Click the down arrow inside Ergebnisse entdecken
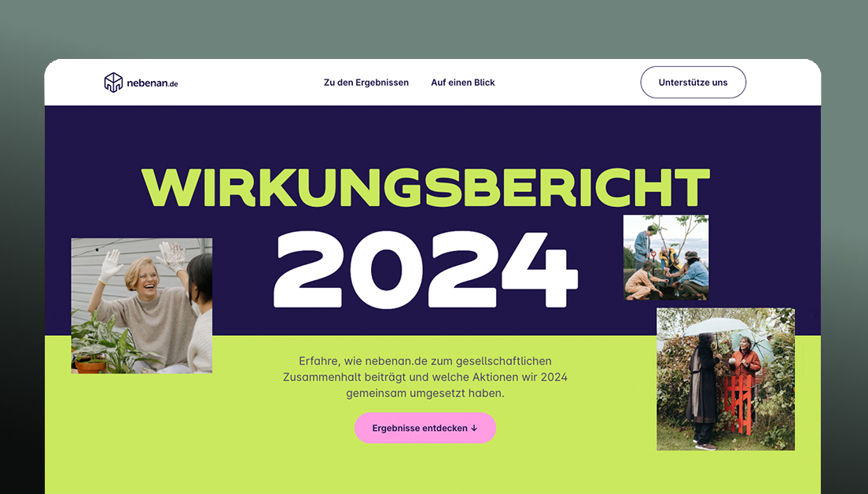The width and height of the screenshot is (868, 494). click(474, 428)
